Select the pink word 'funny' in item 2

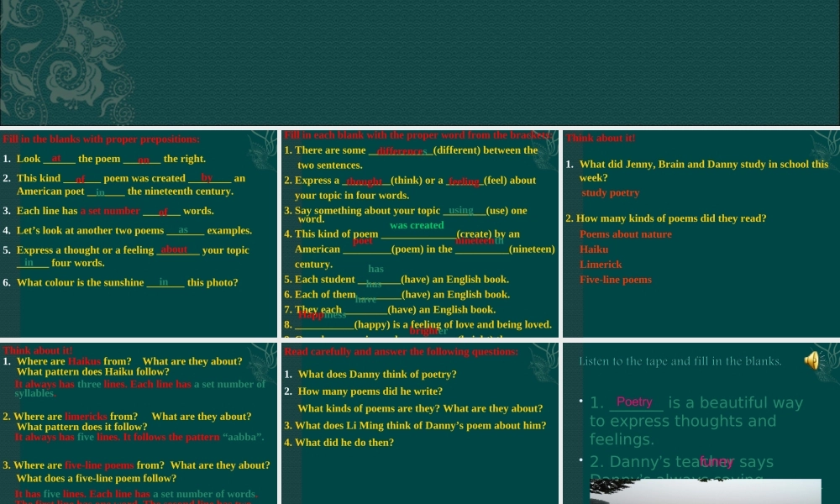(x=717, y=461)
